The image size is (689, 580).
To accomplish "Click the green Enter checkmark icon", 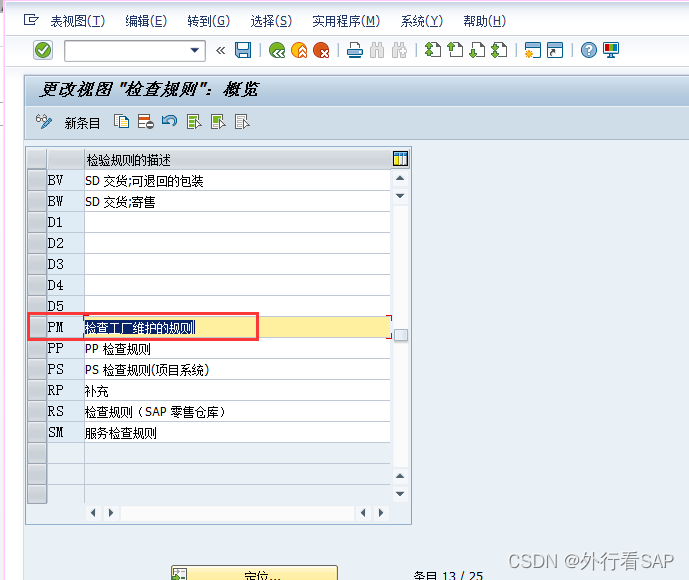I will (43, 50).
